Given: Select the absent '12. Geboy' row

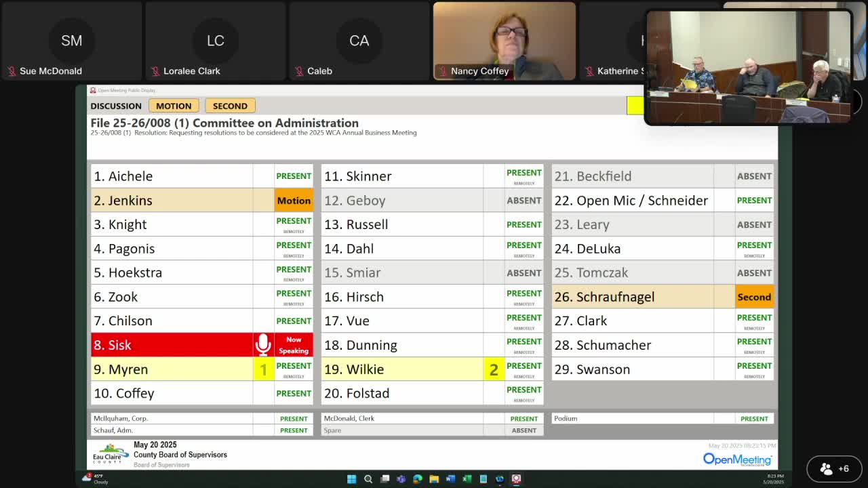Looking at the screenshot, I should pyautogui.click(x=433, y=201).
